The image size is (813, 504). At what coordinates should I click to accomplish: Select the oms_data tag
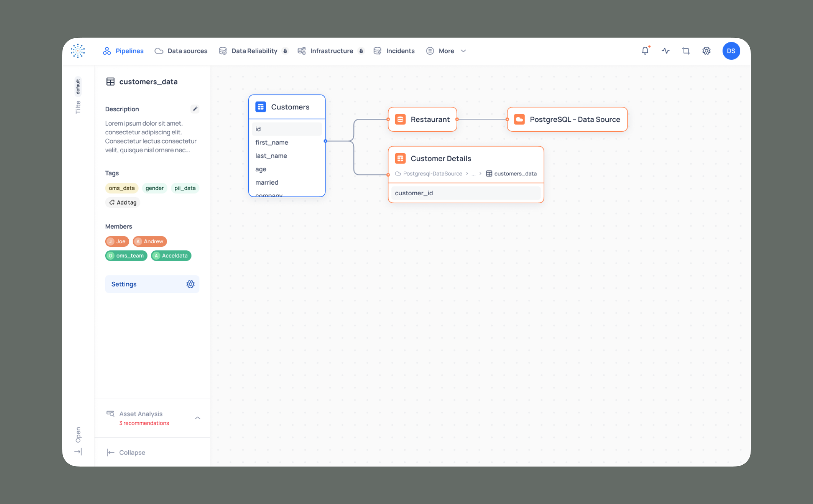[x=122, y=188]
